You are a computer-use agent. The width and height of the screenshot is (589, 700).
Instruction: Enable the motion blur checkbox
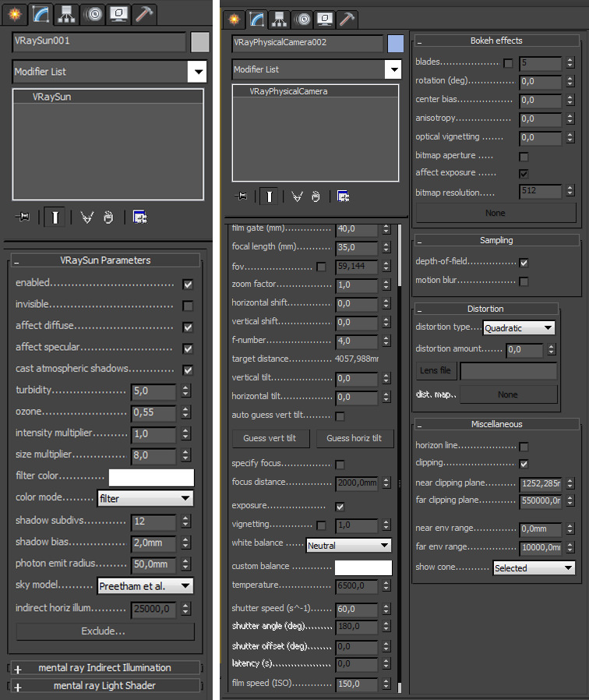(524, 281)
